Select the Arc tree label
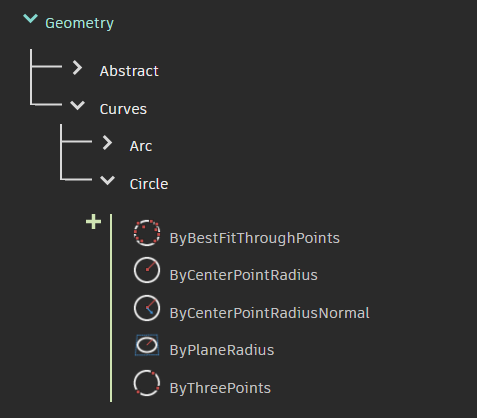 pyautogui.click(x=141, y=146)
